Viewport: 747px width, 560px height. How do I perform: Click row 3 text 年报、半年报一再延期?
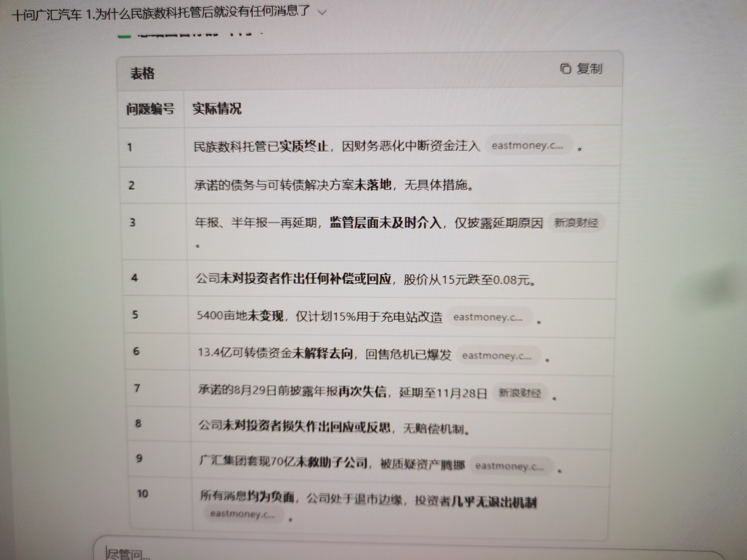click(256, 223)
